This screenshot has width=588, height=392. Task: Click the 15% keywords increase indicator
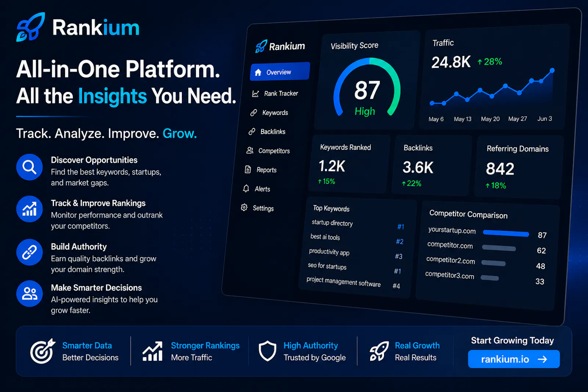(x=326, y=181)
